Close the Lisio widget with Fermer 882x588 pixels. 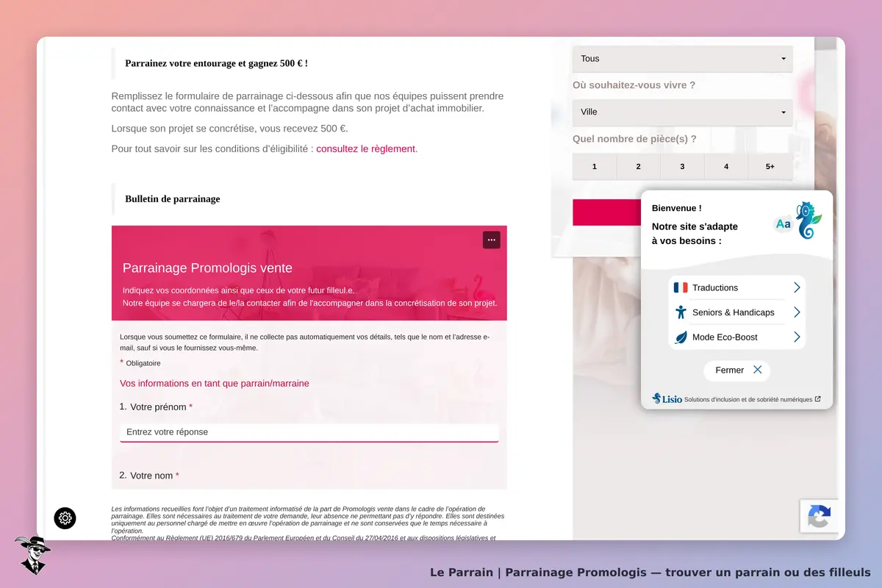[736, 370]
